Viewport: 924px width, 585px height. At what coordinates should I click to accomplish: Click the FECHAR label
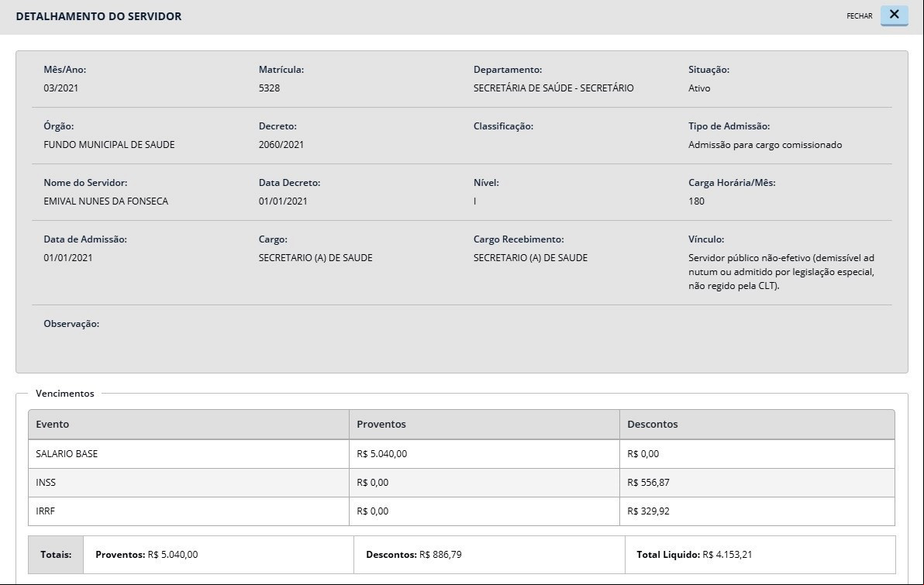[x=859, y=16]
